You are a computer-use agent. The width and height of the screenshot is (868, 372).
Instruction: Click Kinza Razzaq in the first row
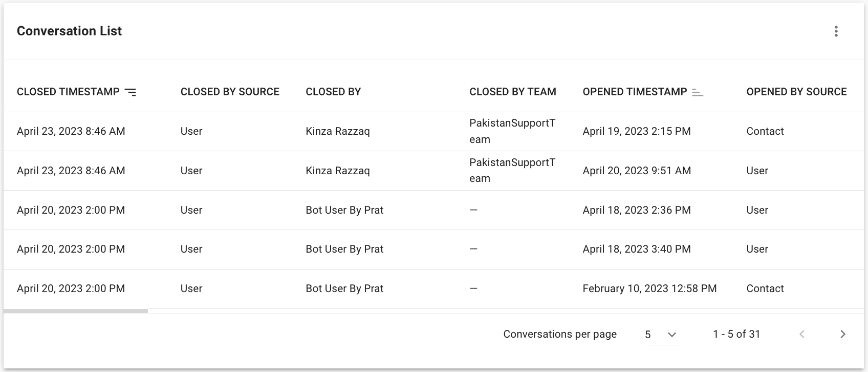[x=337, y=131]
